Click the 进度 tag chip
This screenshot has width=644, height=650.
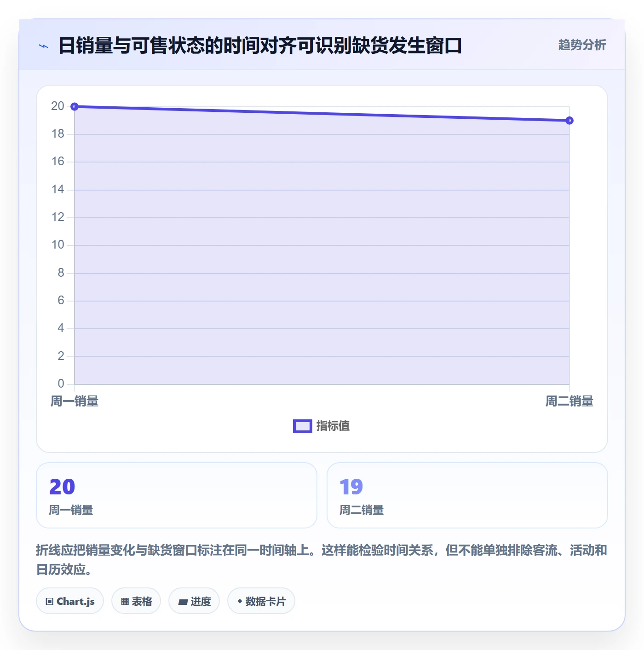tap(194, 601)
